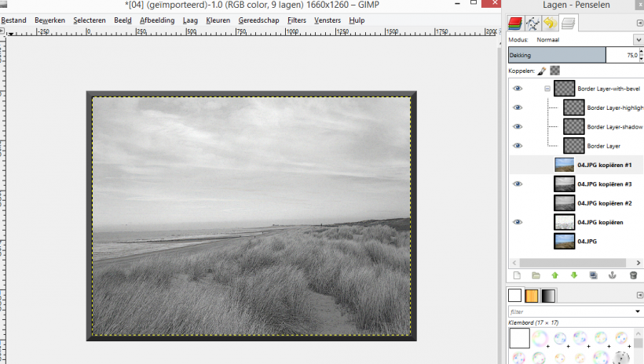Lower the layer using the green down arrow
The height and width of the screenshot is (364, 644).
(x=573, y=275)
